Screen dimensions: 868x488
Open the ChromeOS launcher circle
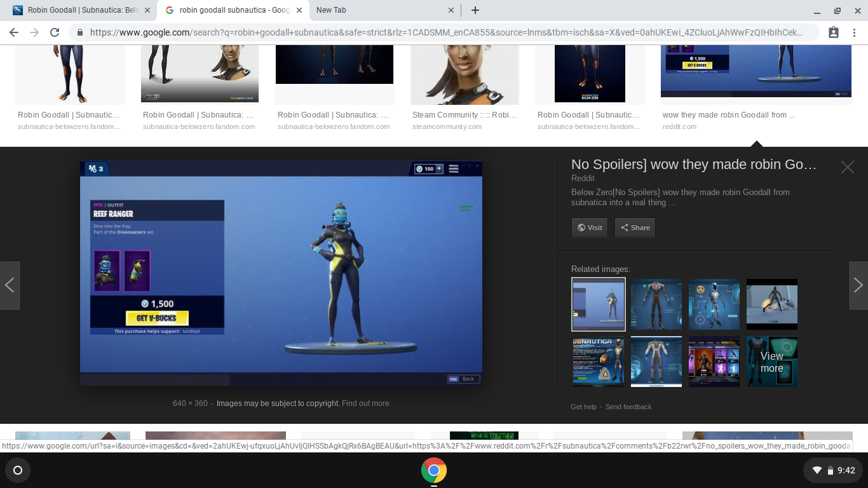tap(18, 470)
